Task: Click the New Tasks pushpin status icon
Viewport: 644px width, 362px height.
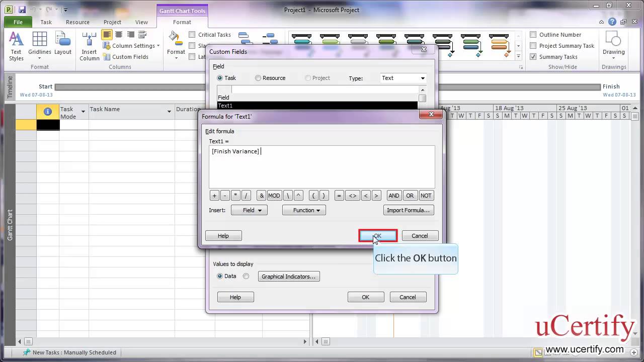Action: click(x=26, y=352)
